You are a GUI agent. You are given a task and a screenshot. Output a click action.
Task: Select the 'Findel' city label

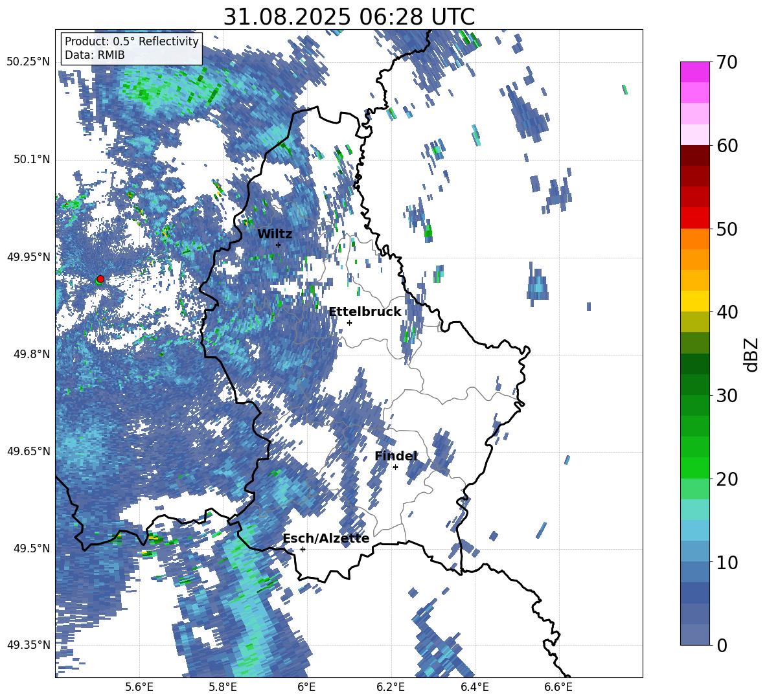tap(396, 456)
